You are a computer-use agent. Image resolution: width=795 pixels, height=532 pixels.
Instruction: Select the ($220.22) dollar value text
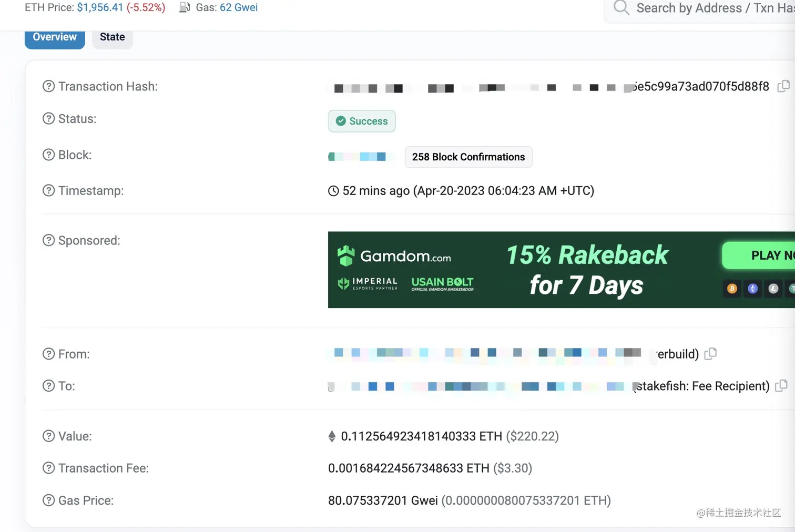tap(532, 436)
